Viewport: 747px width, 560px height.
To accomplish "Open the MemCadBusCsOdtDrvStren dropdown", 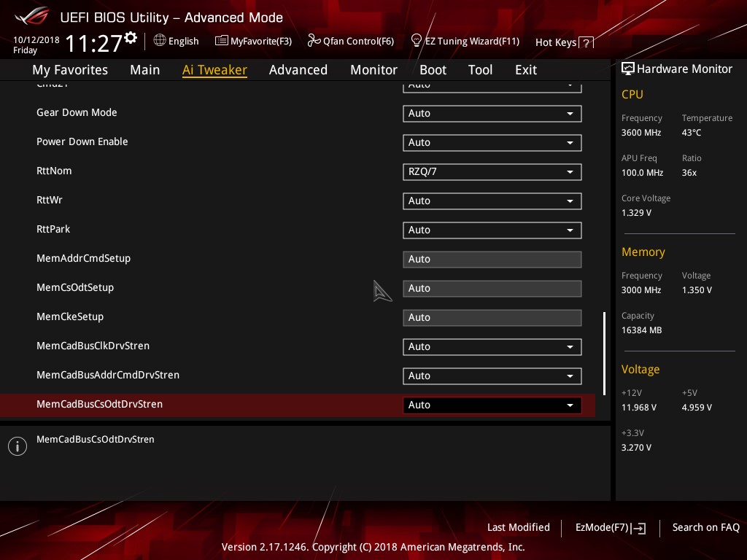I will pyautogui.click(x=492, y=405).
